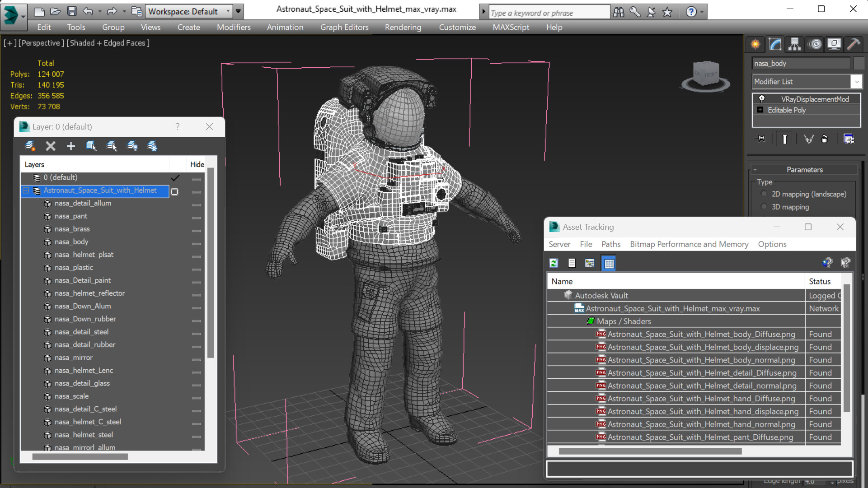Click the Remove Modifier trash icon
868x488 pixels.
point(825,139)
